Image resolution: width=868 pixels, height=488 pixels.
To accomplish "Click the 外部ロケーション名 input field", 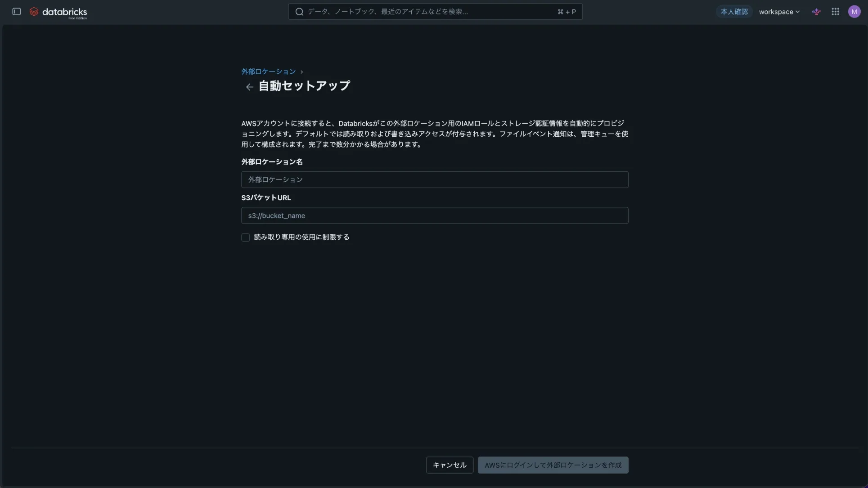I will 435,179.
